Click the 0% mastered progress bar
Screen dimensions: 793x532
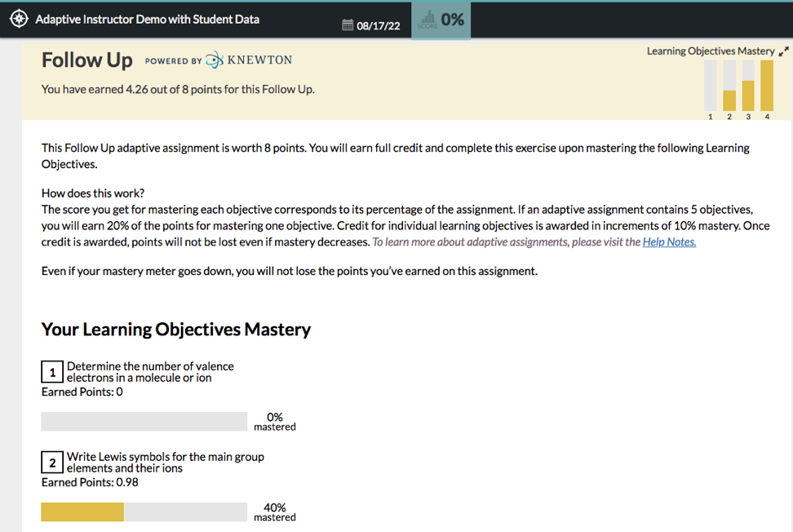click(x=144, y=422)
